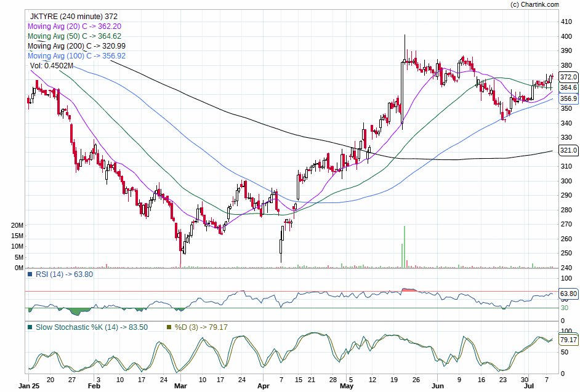The image size is (580, 392).
Task: Select the Moving Avg (50) legend label
Action: click(75, 36)
